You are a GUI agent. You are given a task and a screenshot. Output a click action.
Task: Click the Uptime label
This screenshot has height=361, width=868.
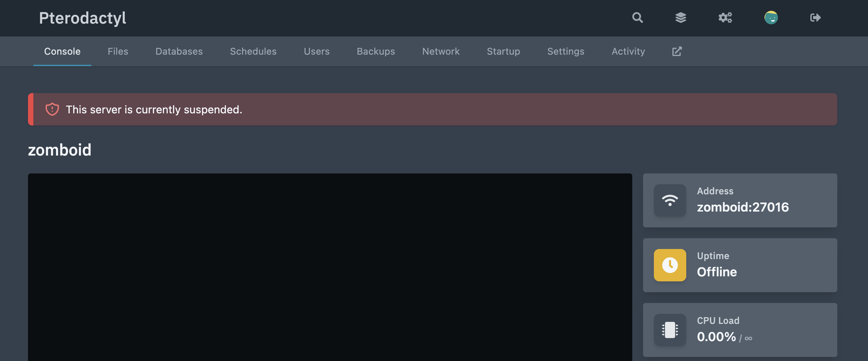coord(713,256)
